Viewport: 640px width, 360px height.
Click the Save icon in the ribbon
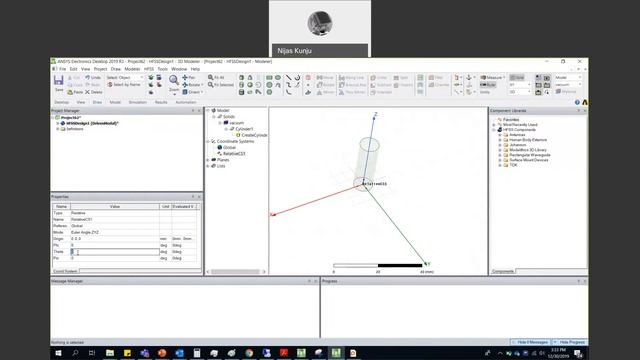(x=59, y=80)
